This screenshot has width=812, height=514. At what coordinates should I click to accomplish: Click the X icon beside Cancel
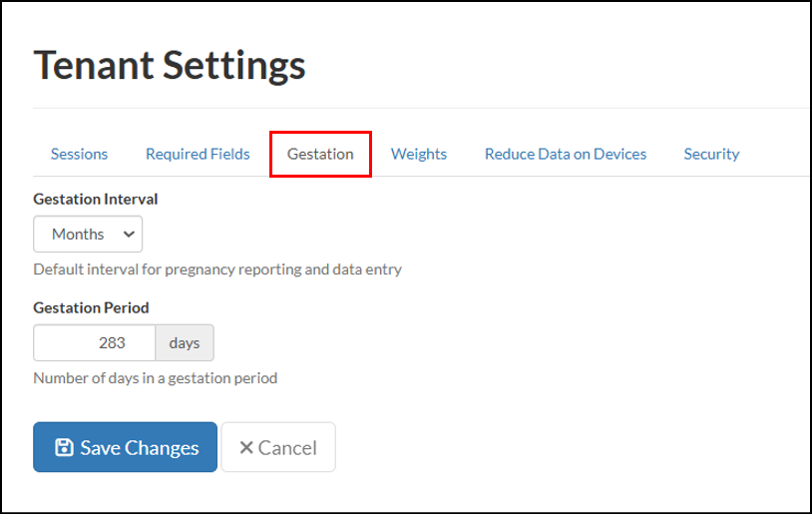click(x=246, y=448)
